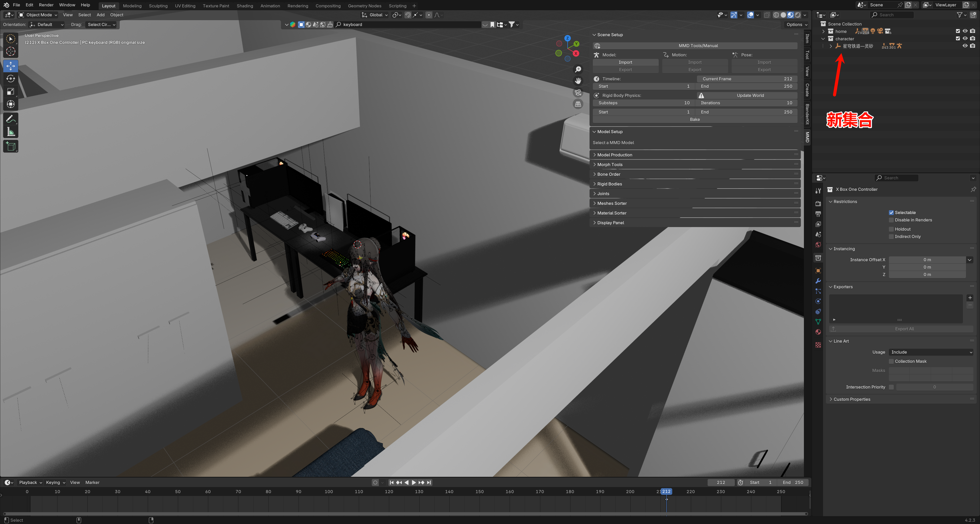Activate the Rotate tool
Screen dimensions: 980x524
(x=11, y=79)
